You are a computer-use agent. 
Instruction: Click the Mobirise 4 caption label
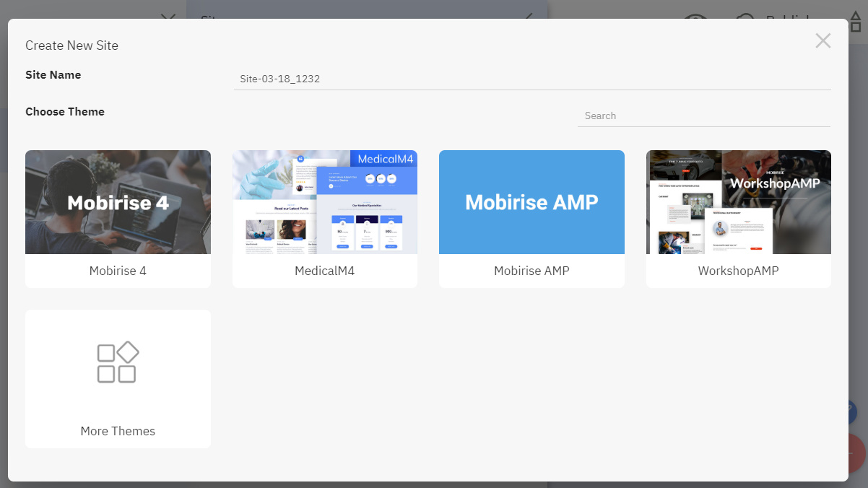coord(118,271)
